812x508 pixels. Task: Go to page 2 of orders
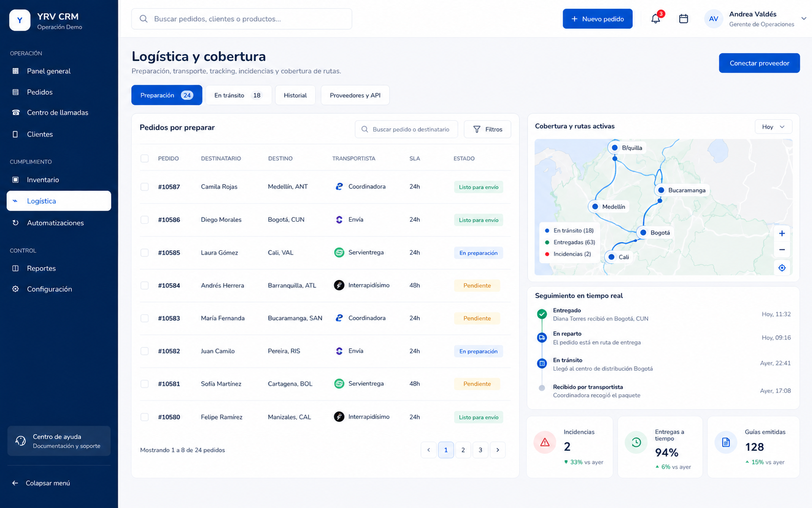click(x=463, y=450)
